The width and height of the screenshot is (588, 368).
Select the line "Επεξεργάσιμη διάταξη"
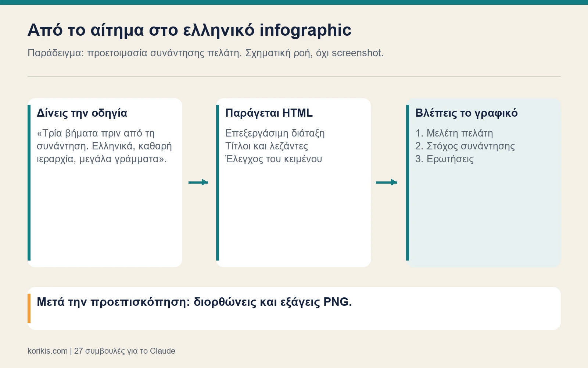(x=275, y=133)
